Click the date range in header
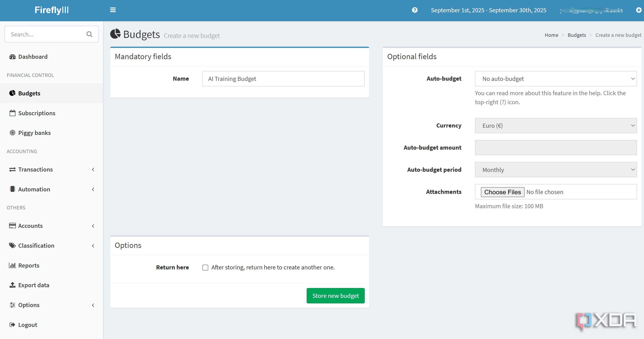The height and width of the screenshot is (339, 644). [x=488, y=10]
